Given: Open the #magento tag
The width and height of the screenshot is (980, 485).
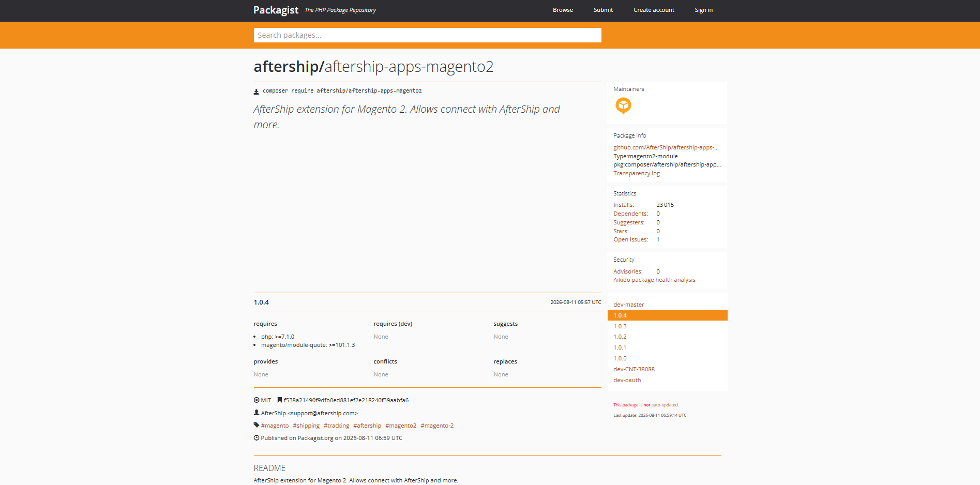Looking at the screenshot, I should 275,426.
